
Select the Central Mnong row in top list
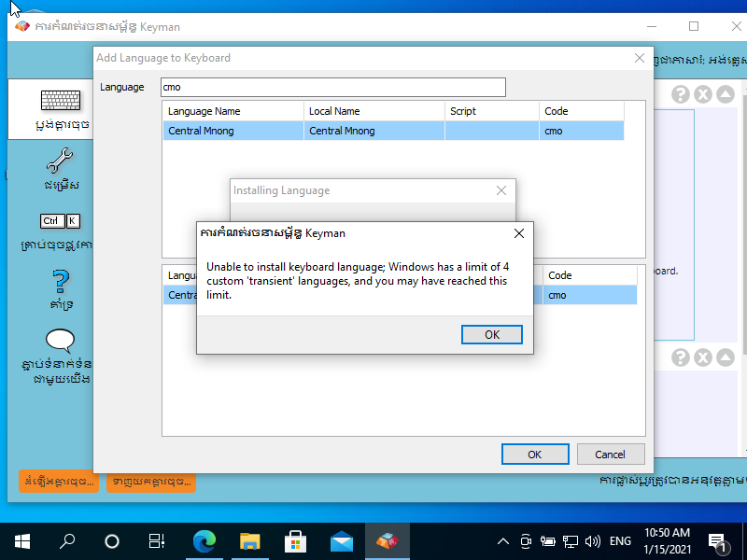pos(393,131)
